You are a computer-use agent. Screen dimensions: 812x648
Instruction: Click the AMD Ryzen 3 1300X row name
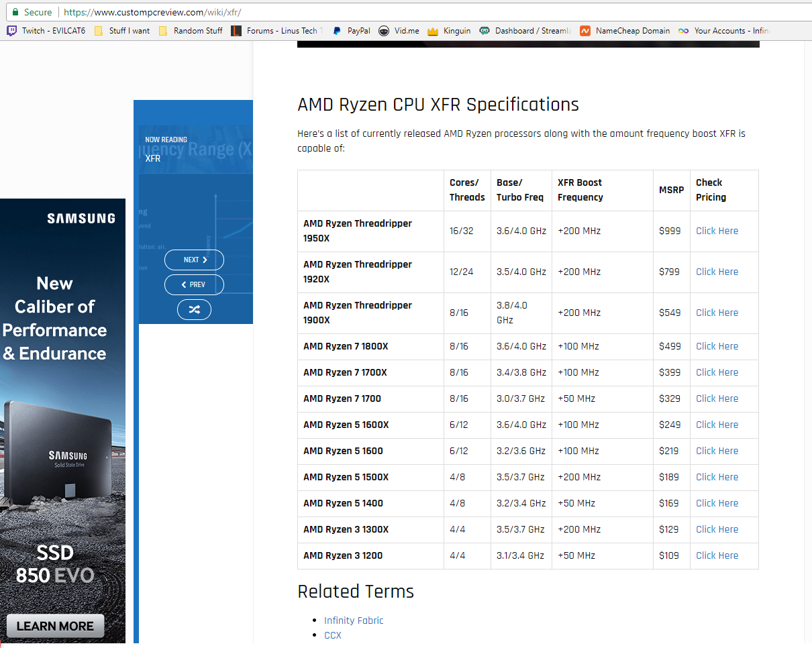pos(346,529)
